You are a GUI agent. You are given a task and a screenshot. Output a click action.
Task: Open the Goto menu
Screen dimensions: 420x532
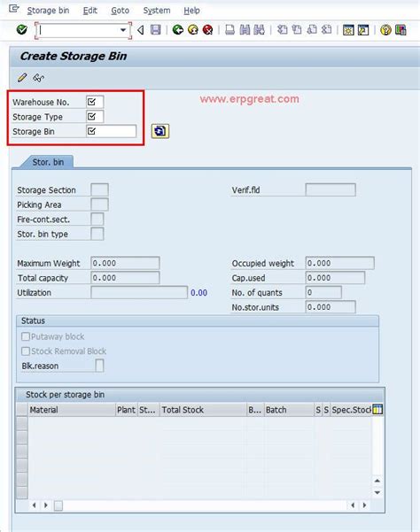click(x=121, y=11)
